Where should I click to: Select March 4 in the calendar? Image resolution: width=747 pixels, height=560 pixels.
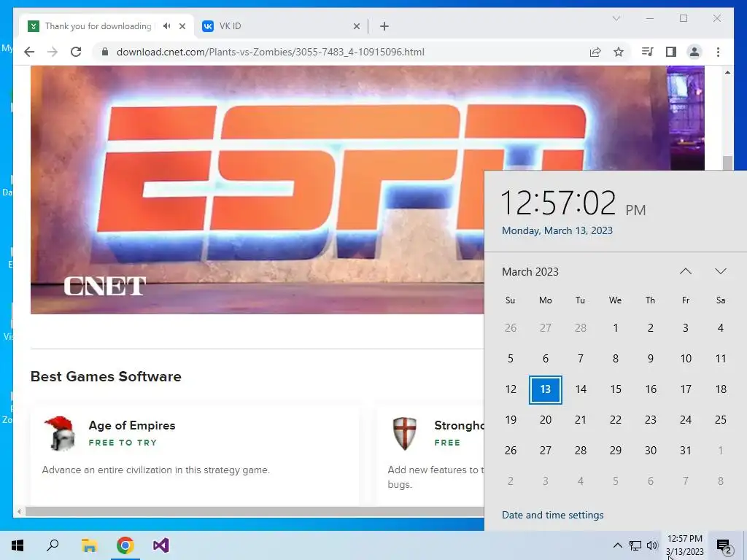[x=720, y=328]
